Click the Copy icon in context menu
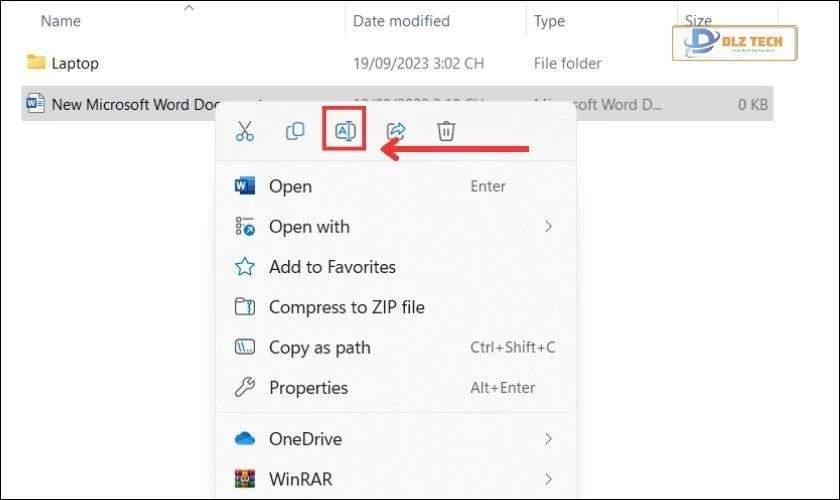The height and width of the screenshot is (500, 840). point(295,131)
